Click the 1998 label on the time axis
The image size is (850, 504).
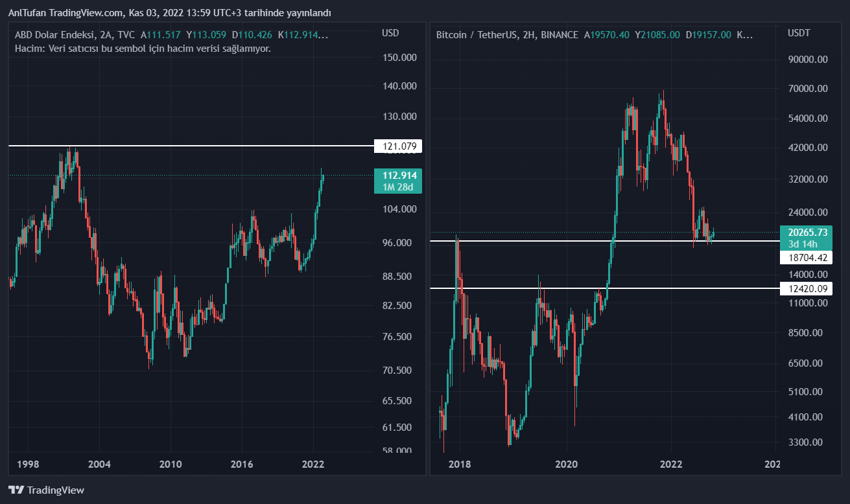tap(28, 464)
